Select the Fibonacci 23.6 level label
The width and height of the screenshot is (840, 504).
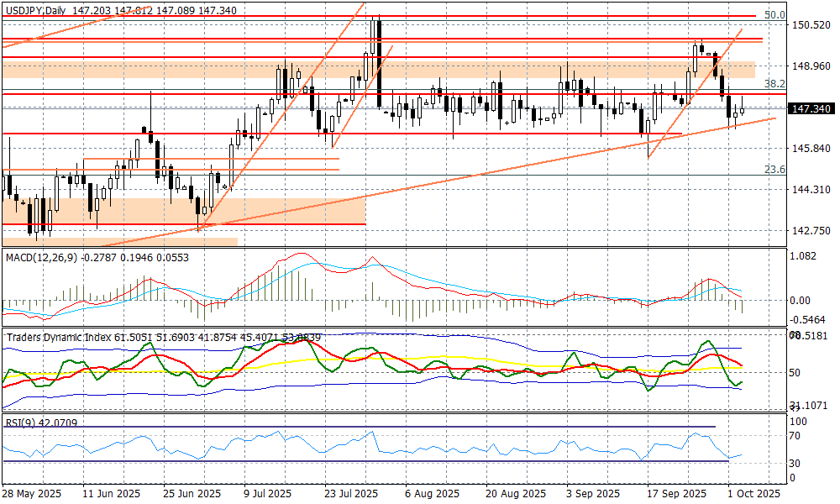tap(774, 170)
